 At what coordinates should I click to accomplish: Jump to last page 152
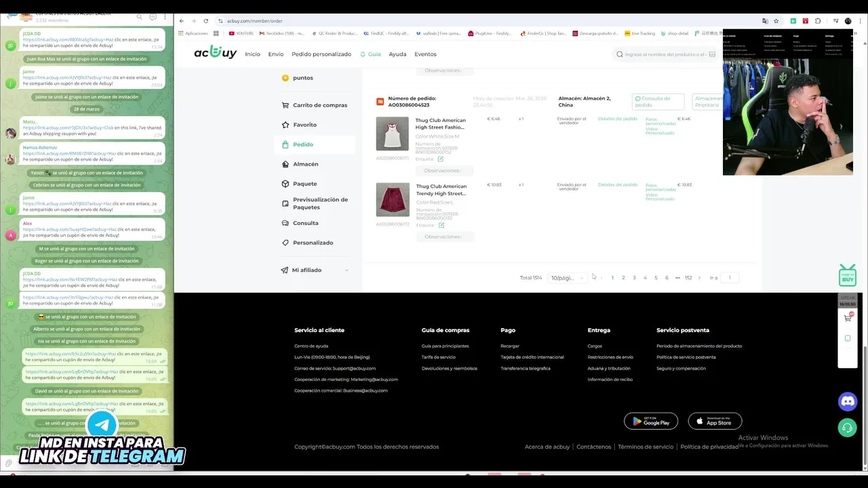pos(688,278)
